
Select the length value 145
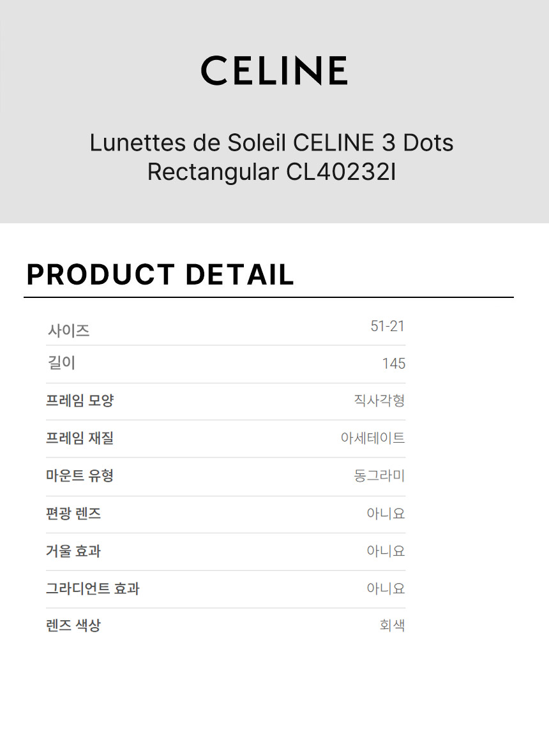pos(393,364)
